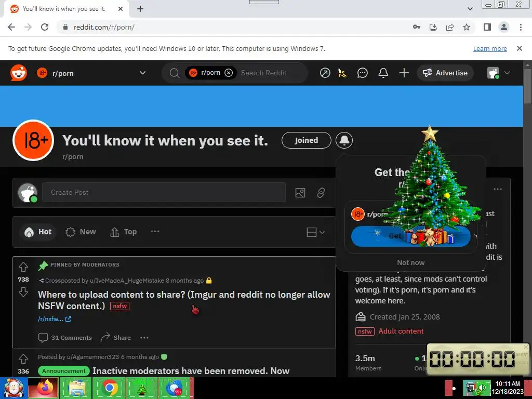Click the Christmas tree taskbar icon
The image size is (532, 399).
(141, 388)
